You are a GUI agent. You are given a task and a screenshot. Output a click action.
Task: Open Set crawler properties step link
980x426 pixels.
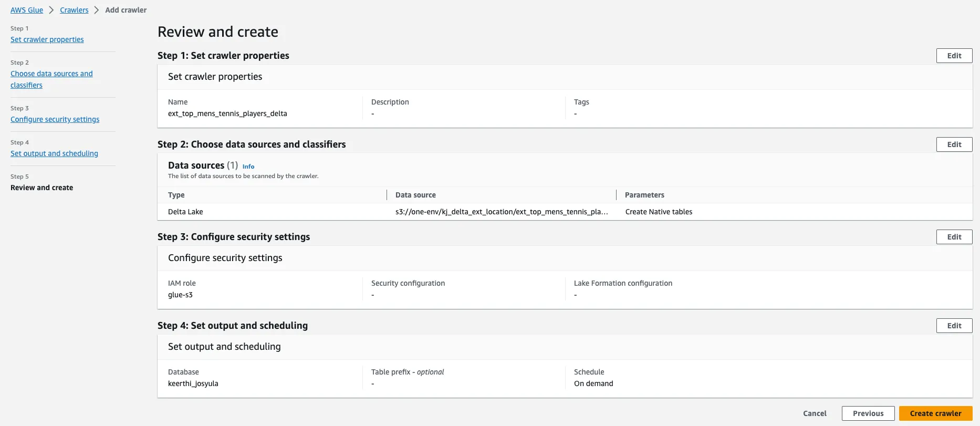pyautogui.click(x=47, y=39)
